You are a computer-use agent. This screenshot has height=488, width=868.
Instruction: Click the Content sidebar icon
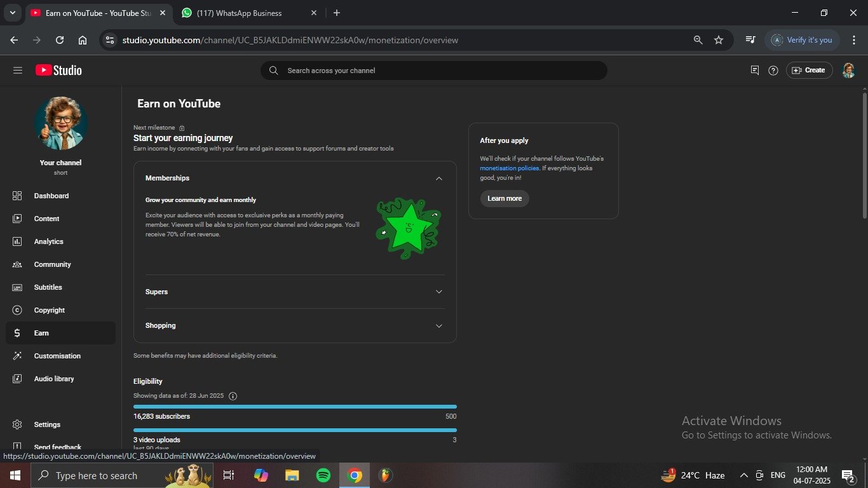(x=17, y=219)
